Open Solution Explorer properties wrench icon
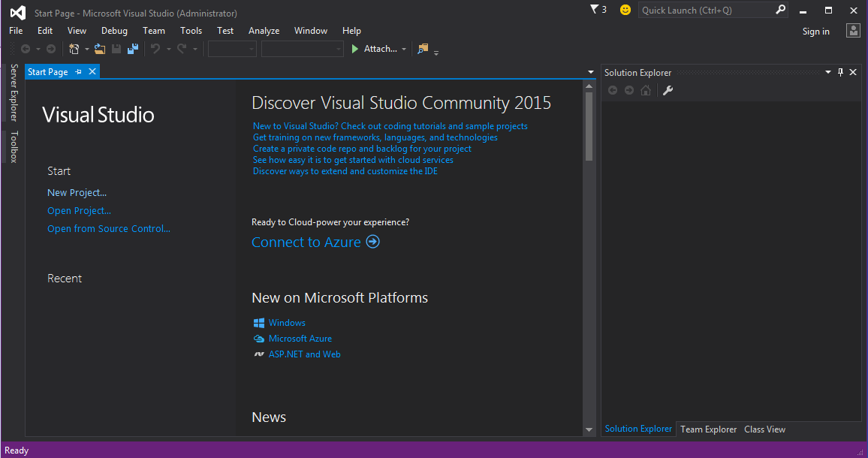The height and width of the screenshot is (458, 868). [x=668, y=90]
